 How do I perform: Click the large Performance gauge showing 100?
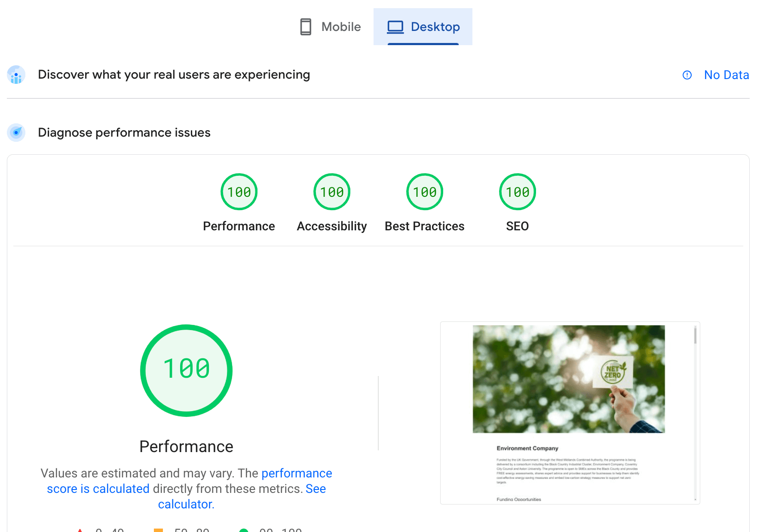[186, 370]
